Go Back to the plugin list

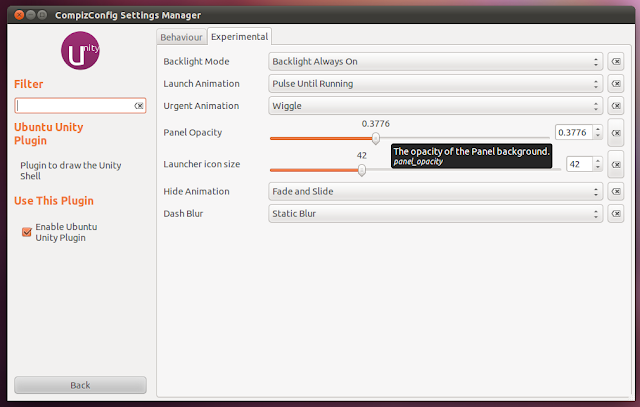pyautogui.click(x=80, y=385)
